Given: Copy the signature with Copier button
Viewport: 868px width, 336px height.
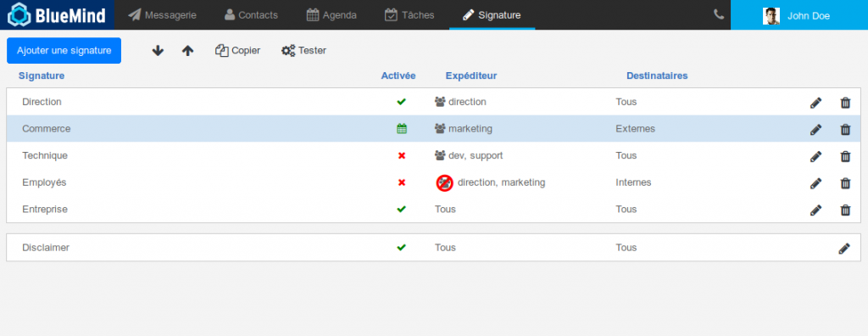Looking at the screenshot, I should 237,50.
